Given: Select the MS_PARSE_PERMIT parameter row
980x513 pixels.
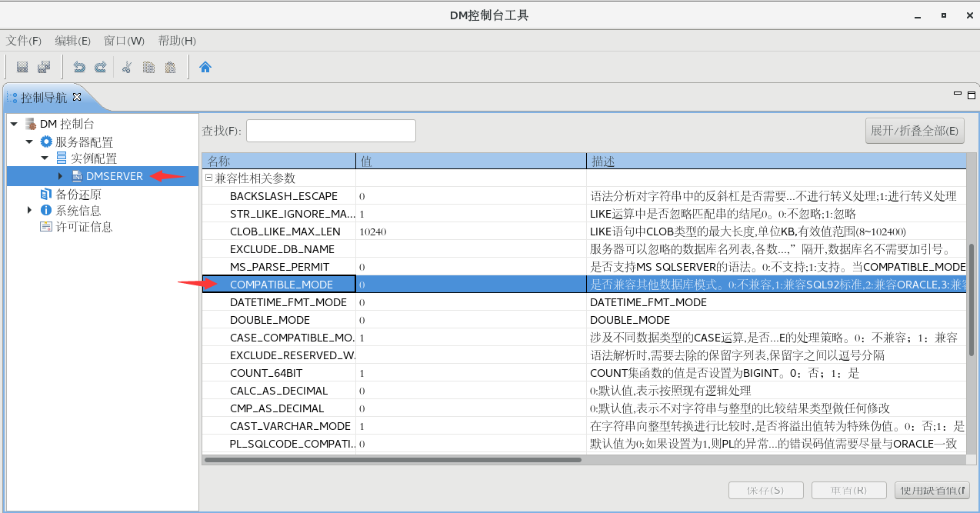Looking at the screenshot, I should [584, 267].
